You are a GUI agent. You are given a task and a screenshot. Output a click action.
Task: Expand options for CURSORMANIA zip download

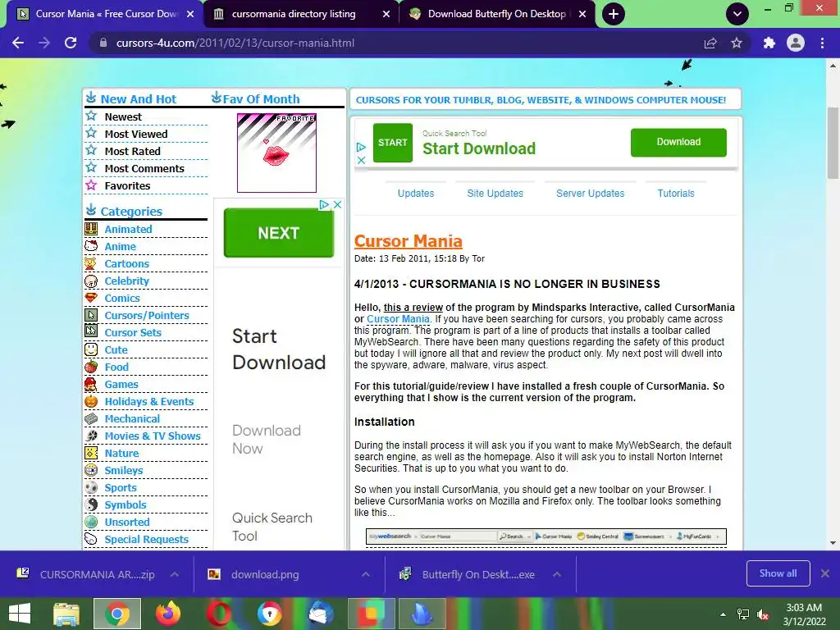pyautogui.click(x=175, y=574)
